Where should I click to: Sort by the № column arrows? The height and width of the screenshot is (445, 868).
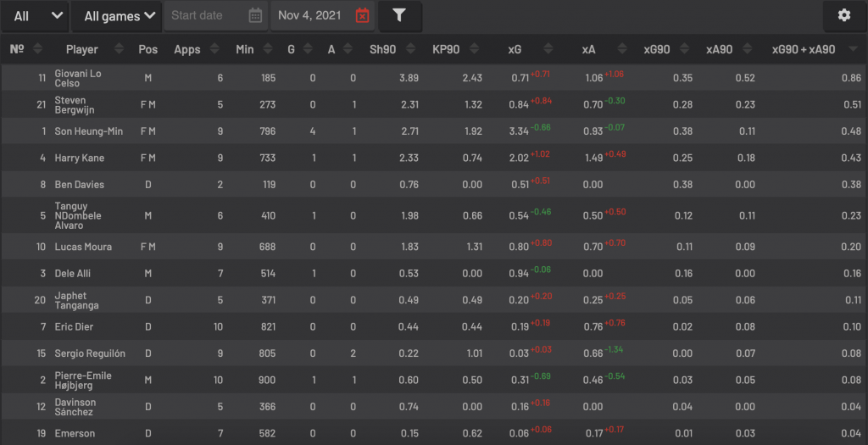(37, 48)
